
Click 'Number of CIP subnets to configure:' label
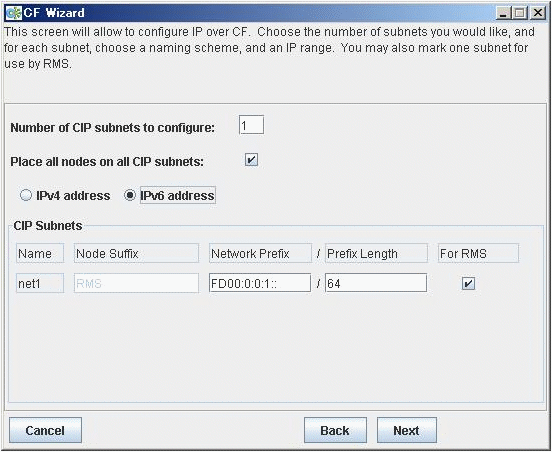pos(113,127)
